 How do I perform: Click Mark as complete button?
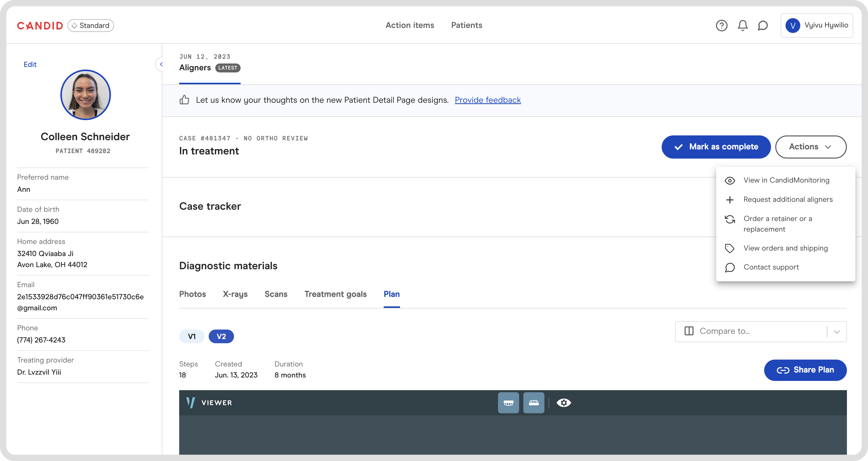(x=716, y=147)
